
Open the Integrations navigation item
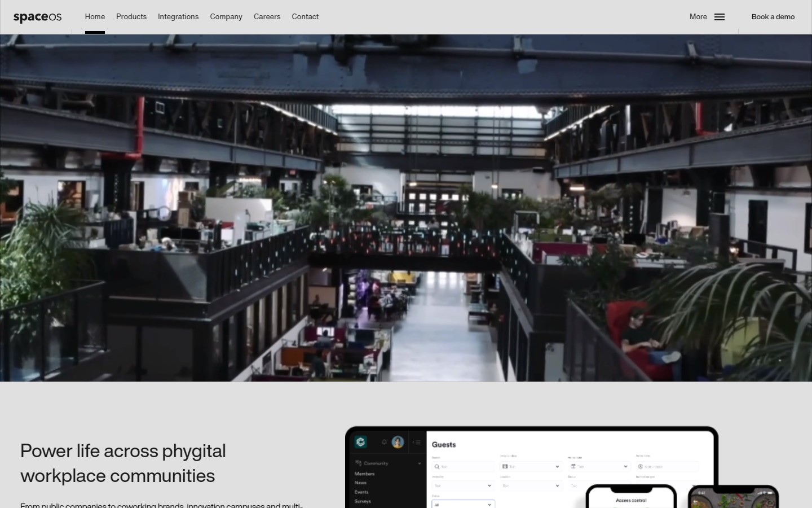[178, 16]
